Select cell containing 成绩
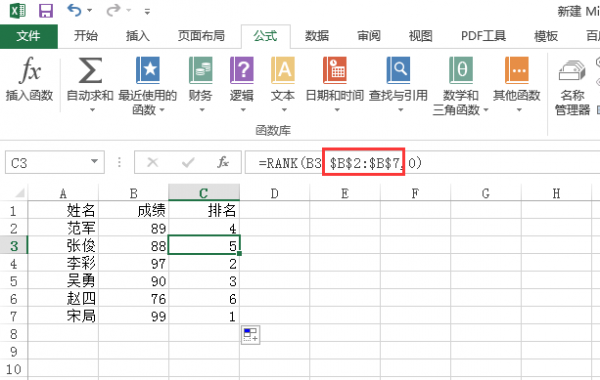Screen dimensions: 600x380 coord(134,210)
